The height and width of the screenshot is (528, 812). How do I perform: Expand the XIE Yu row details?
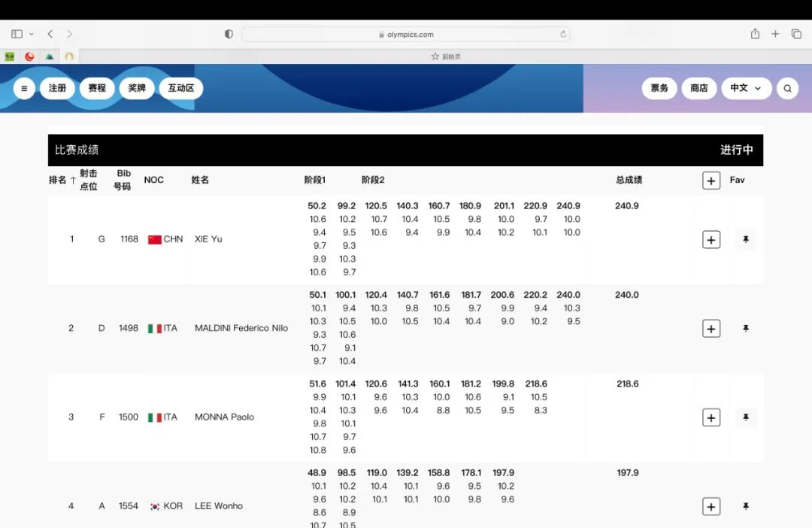point(711,239)
